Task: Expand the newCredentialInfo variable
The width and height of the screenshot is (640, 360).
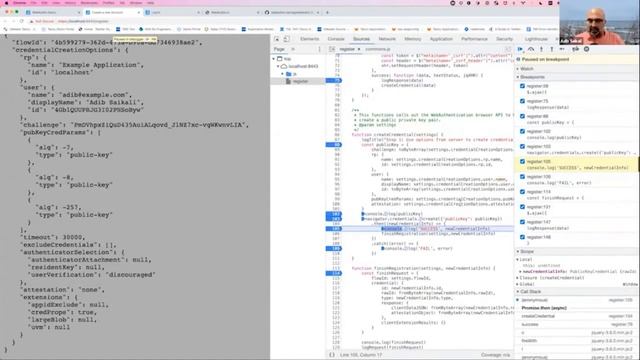Action: coord(520,271)
